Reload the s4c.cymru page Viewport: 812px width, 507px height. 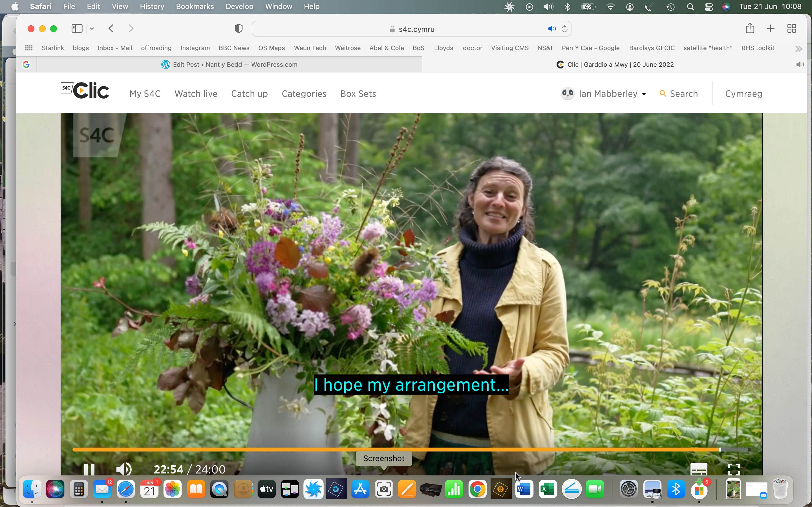coord(564,29)
